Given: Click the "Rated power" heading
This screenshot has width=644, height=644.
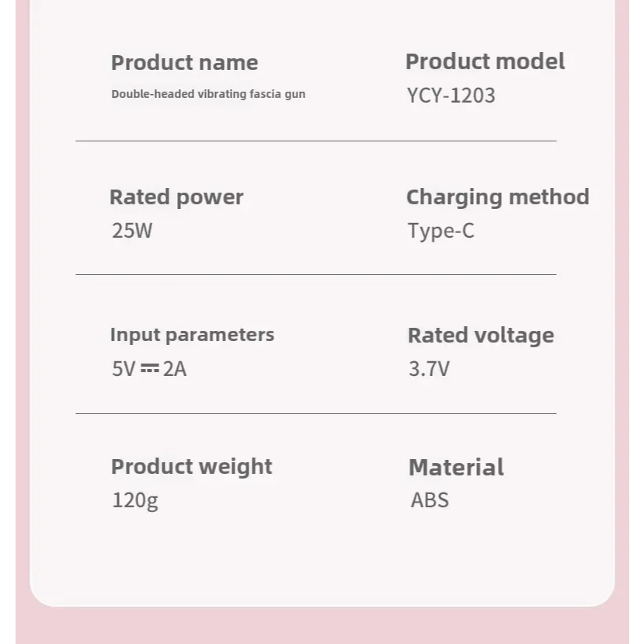Looking at the screenshot, I should [176, 197].
